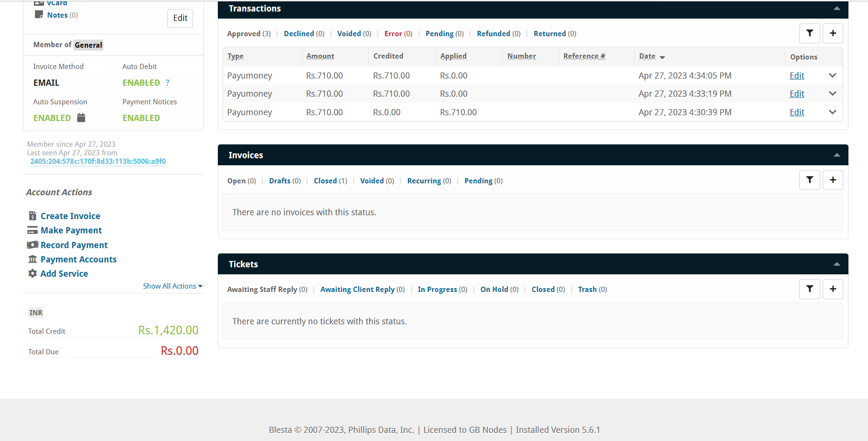
Task: Click the Create Invoice document icon
Action: point(32,216)
